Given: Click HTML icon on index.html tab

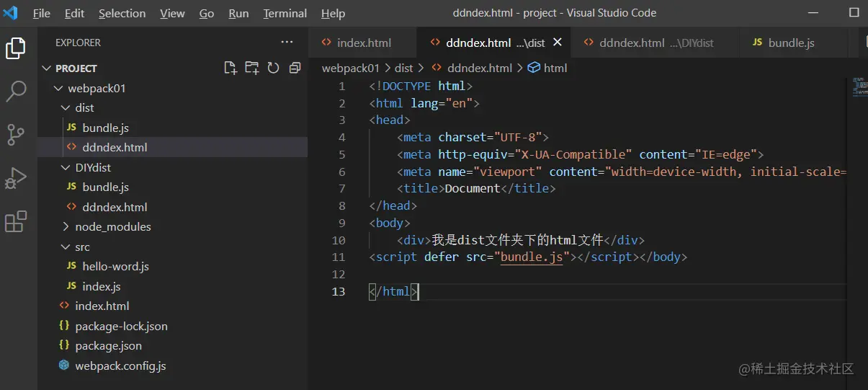Looking at the screenshot, I should click(327, 43).
